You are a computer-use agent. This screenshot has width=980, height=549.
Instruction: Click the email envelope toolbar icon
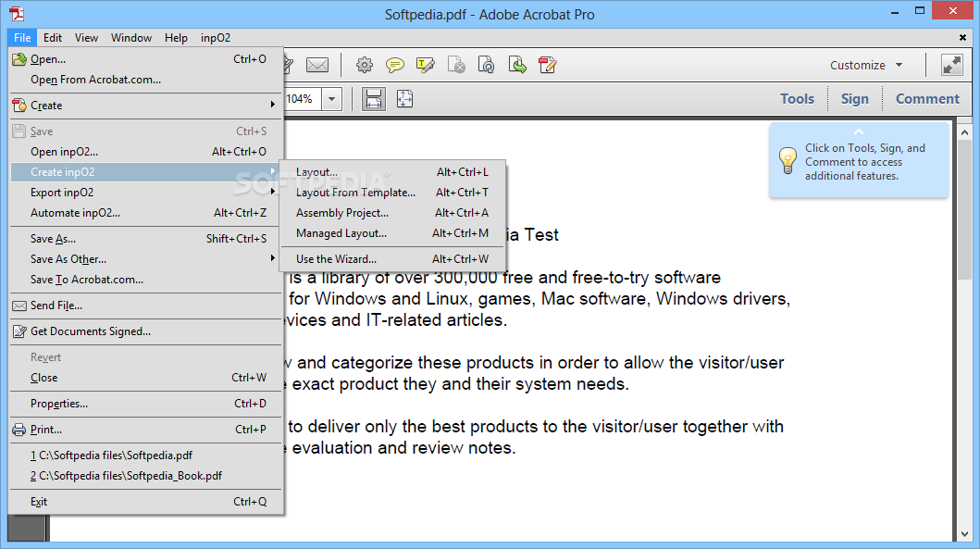[317, 65]
